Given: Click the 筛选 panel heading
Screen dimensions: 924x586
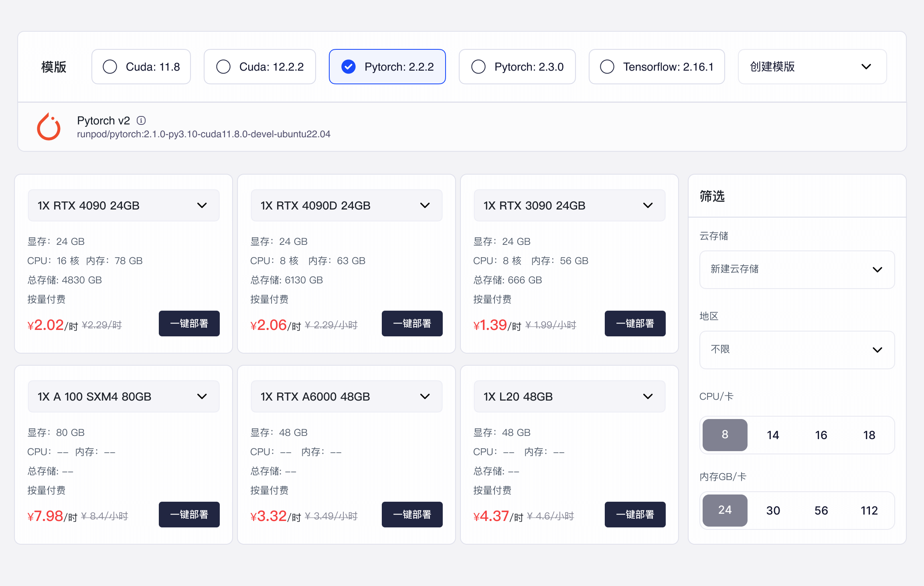Looking at the screenshot, I should point(712,196).
